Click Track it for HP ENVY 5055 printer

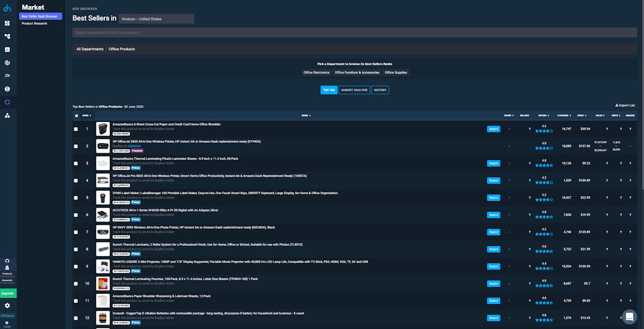click(493, 232)
